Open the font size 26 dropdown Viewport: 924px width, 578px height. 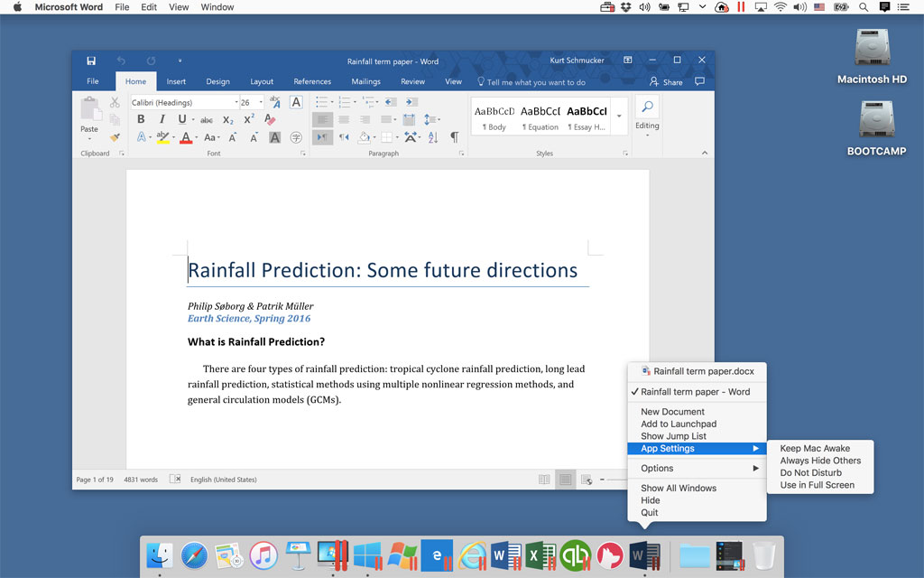click(x=261, y=102)
